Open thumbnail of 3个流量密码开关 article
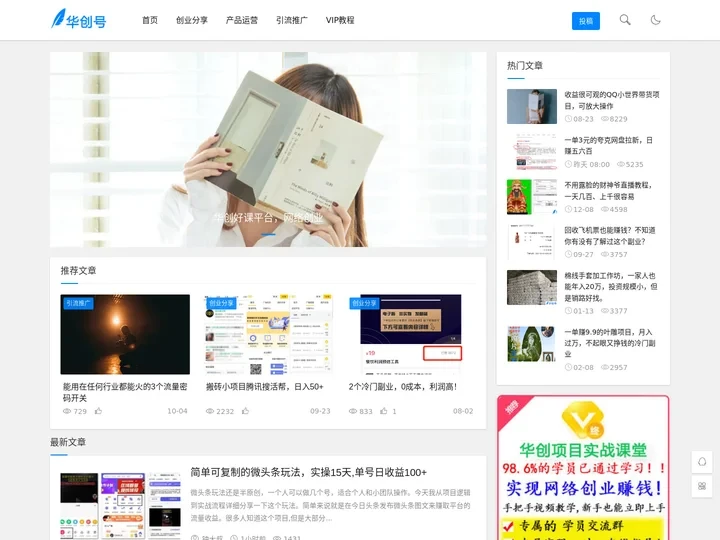The height and width of the screenshot is (540, 720). (125, 334)
